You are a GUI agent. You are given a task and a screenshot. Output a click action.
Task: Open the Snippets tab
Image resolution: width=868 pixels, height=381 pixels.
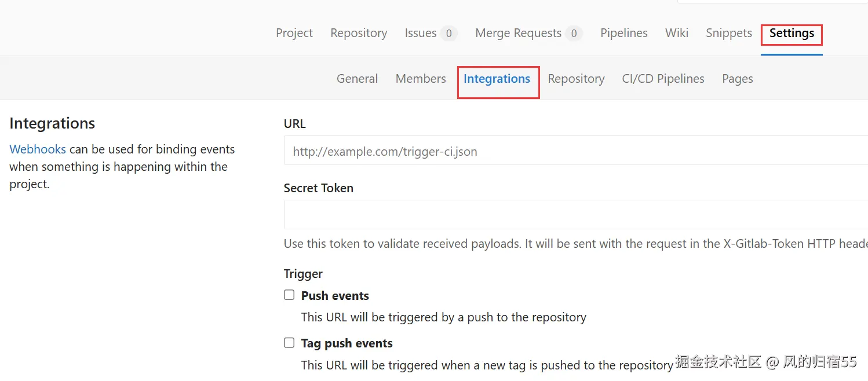[x=728, y=33]
